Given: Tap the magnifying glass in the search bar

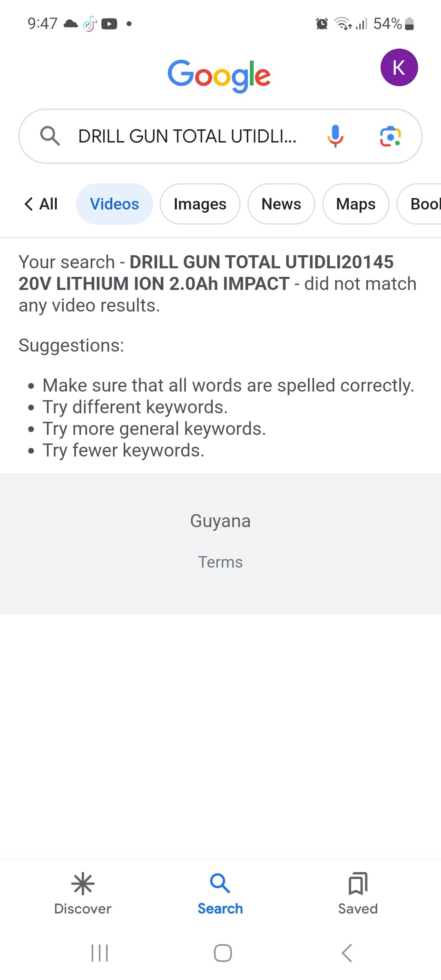Looking at the screenshot, I should coord(50,136).
